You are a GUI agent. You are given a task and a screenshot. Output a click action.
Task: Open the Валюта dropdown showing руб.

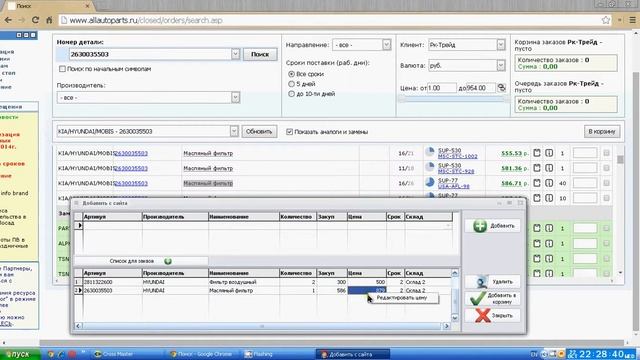click(x=467, y=65)
